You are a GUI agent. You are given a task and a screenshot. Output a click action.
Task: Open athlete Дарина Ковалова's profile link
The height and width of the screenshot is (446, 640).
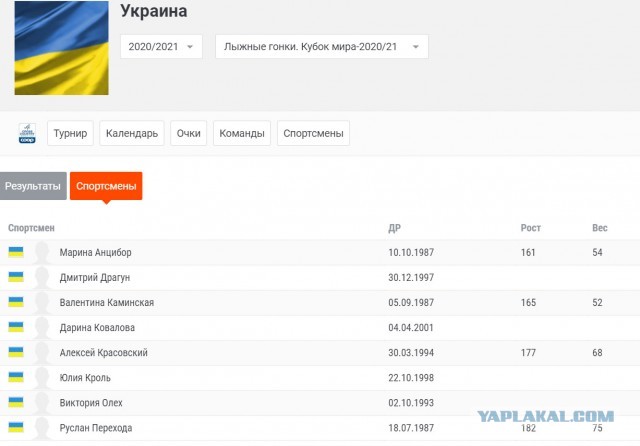[x=97, y=328]
